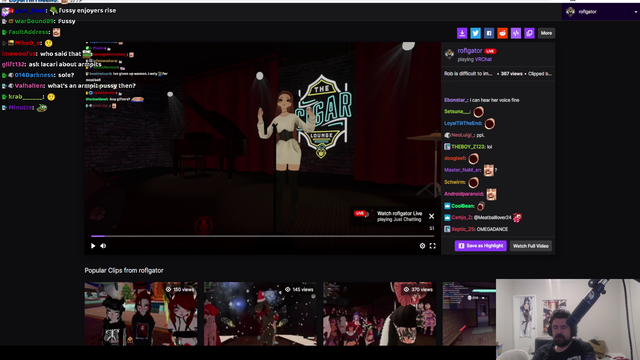Click Xeptic_25c message 'OMEGADANCE'
The height and width of the screenshot is (360, 640).
click(492, 229)
